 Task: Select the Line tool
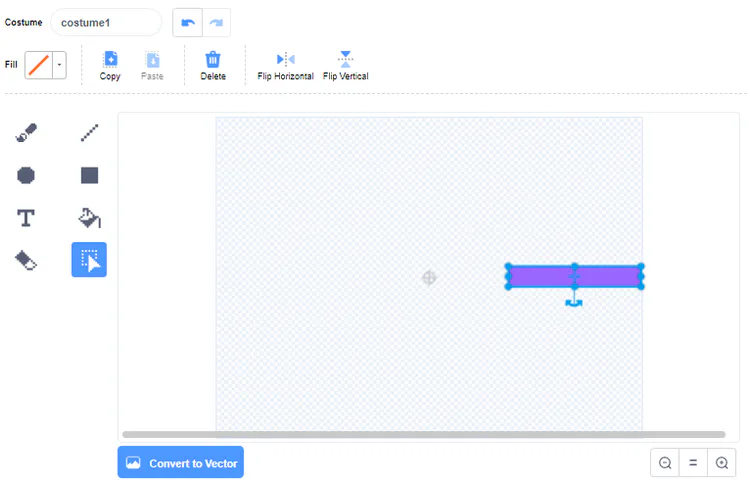[89, 133]
